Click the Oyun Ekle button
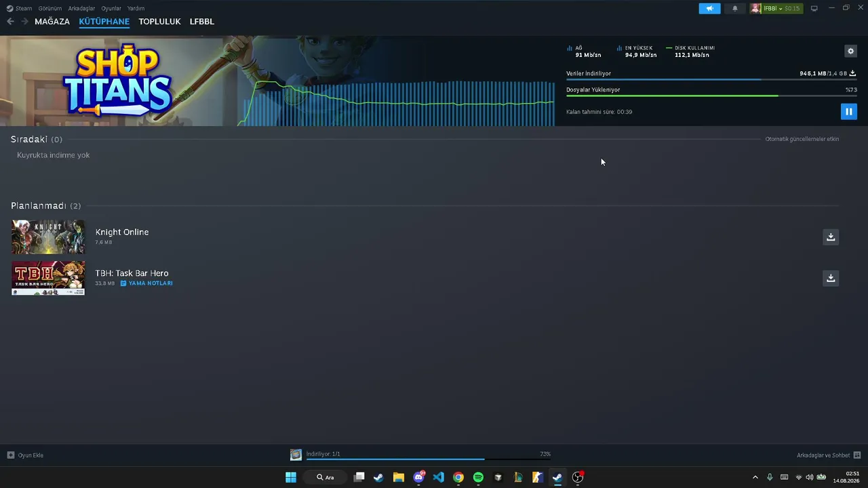 tap(26, 455)
